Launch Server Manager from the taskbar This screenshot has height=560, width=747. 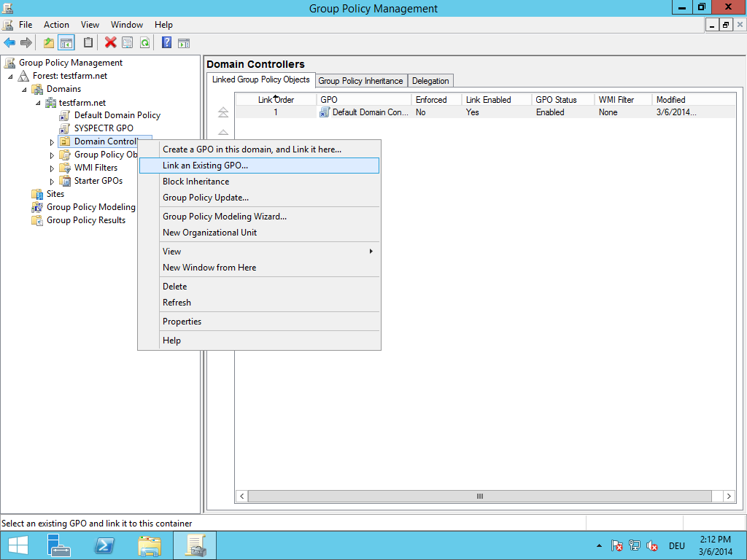tap(59, 545)
